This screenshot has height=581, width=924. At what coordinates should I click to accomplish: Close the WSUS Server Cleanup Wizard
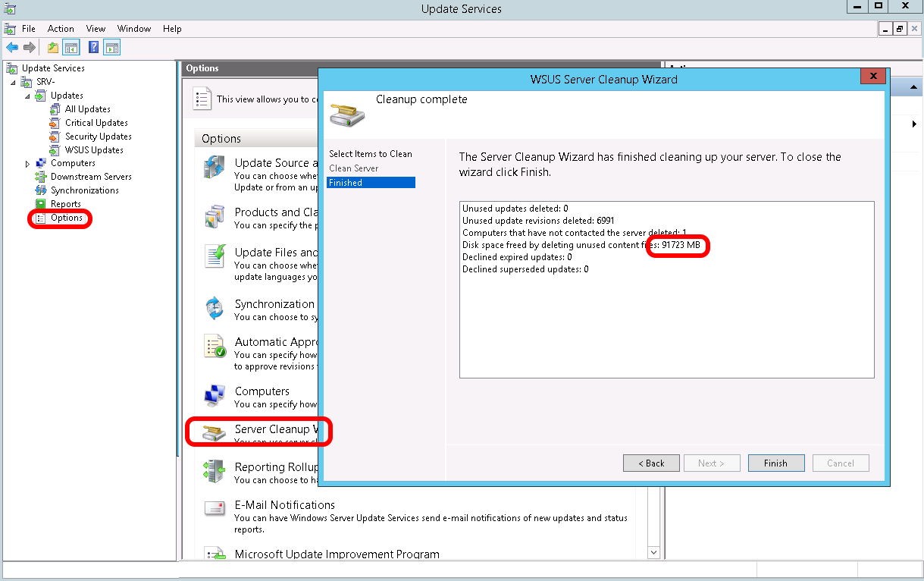click(x=873, y=77)
